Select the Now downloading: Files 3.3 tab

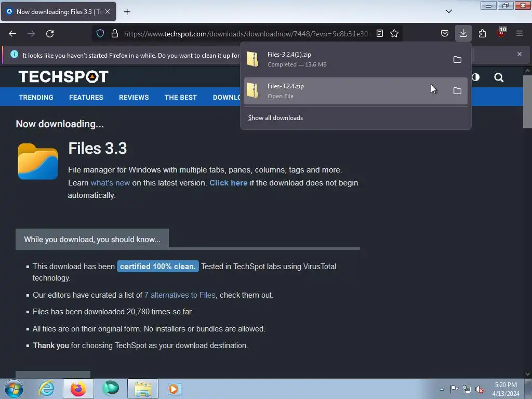click(58, 11)
